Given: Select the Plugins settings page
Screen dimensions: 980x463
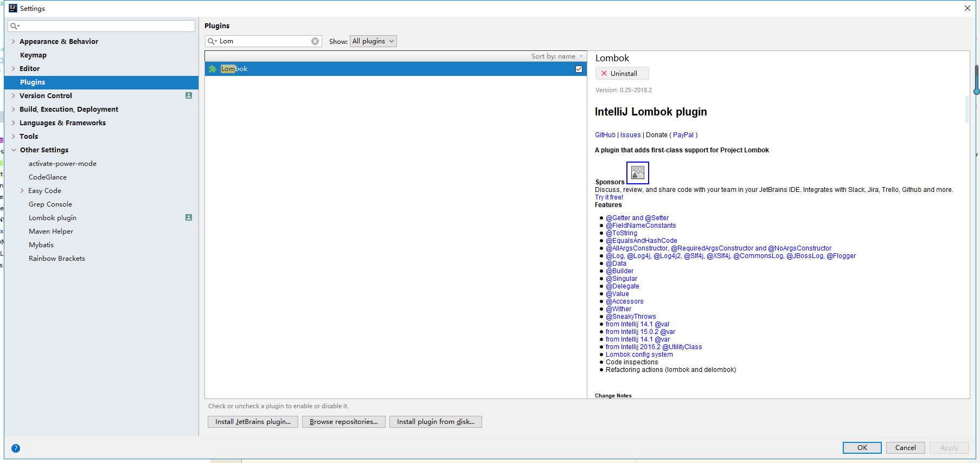Looking at the screenshot, I should point(101,82).
